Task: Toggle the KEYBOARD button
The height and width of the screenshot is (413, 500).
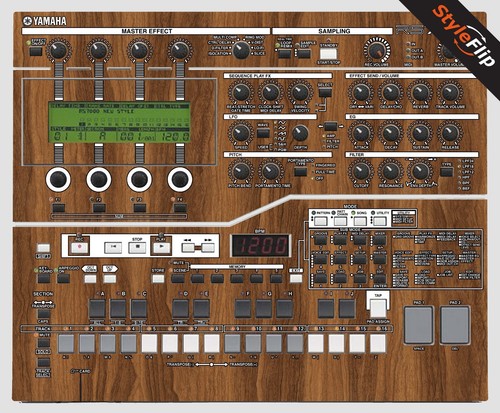Action: pos(44,278)
